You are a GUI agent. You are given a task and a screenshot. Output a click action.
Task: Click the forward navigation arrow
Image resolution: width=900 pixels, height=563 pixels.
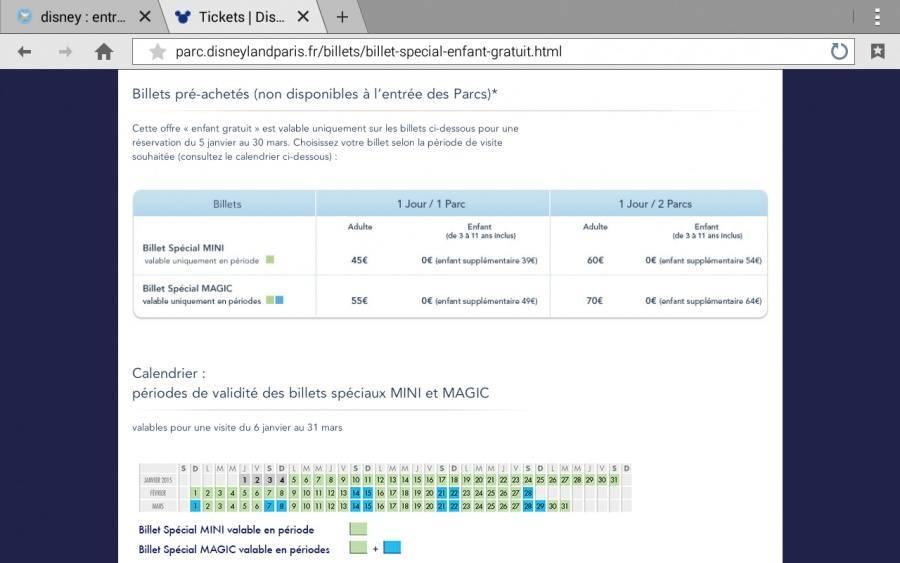coord(65,52)
